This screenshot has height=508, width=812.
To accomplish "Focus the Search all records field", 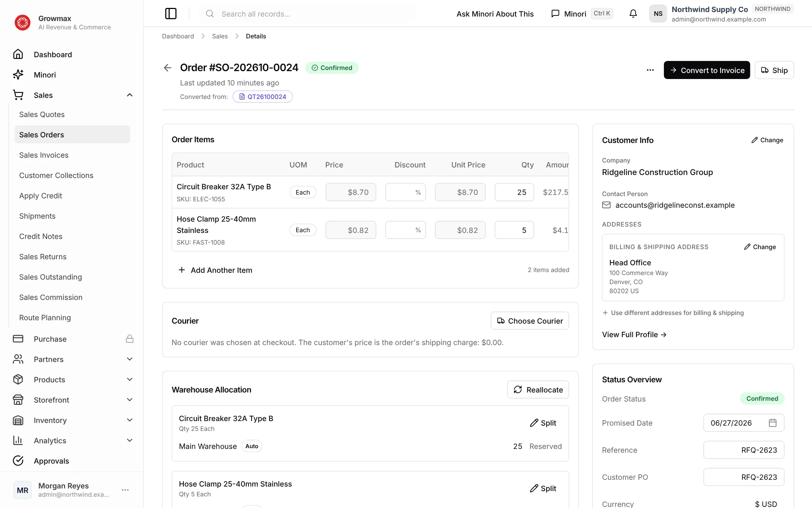I will (x=308, y=14).
